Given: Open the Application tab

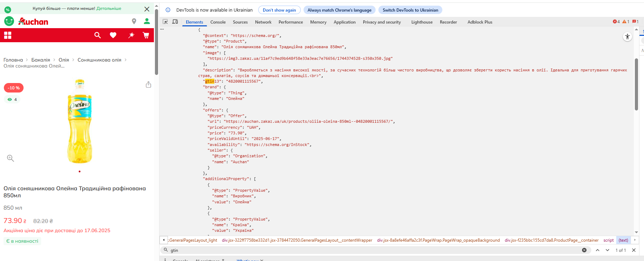Looking at the screenshot, I should 345,22.
